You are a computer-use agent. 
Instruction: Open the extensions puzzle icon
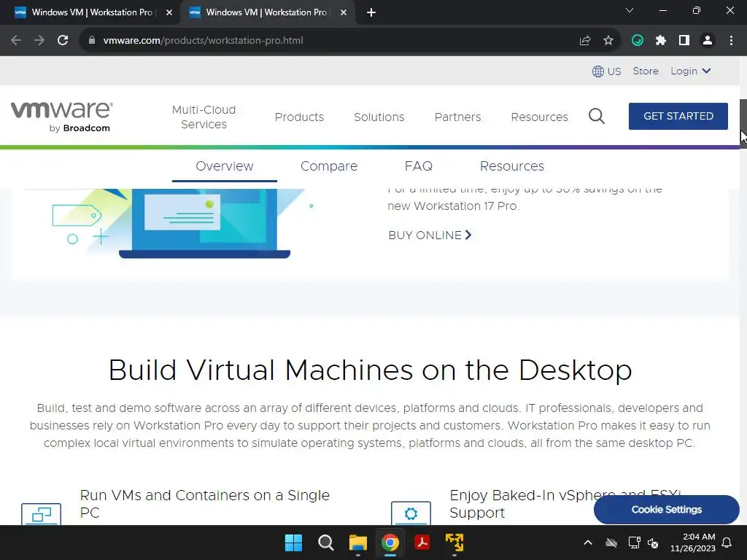(661, 41)
